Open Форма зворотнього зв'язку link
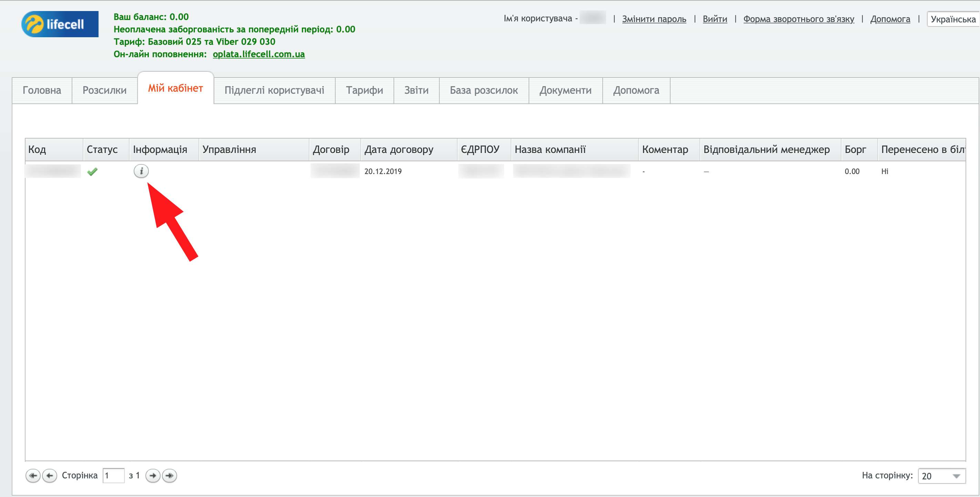The height and width of the screenshot is (497, 980). tap(798, 19)
